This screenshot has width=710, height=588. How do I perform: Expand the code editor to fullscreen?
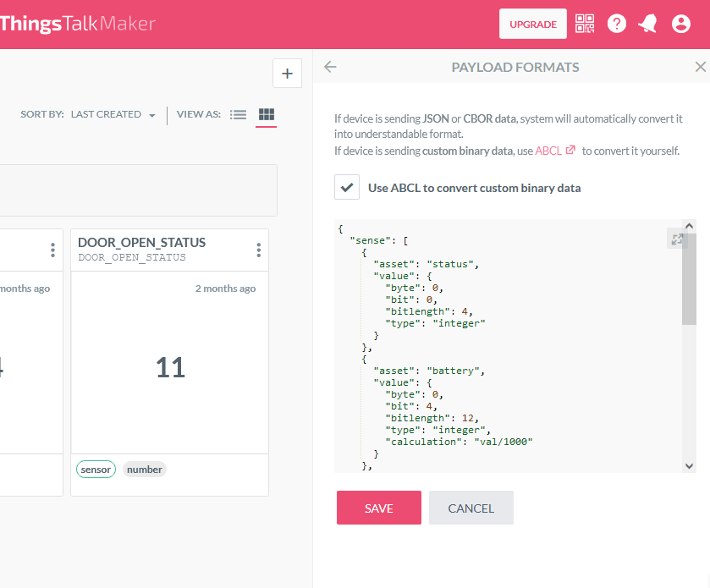coord(677,239)
